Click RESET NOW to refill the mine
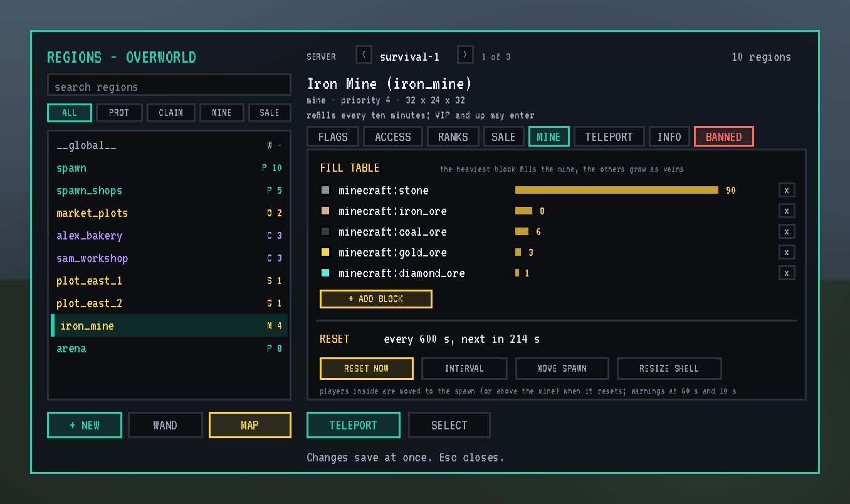850x504 pixels. 367,369
